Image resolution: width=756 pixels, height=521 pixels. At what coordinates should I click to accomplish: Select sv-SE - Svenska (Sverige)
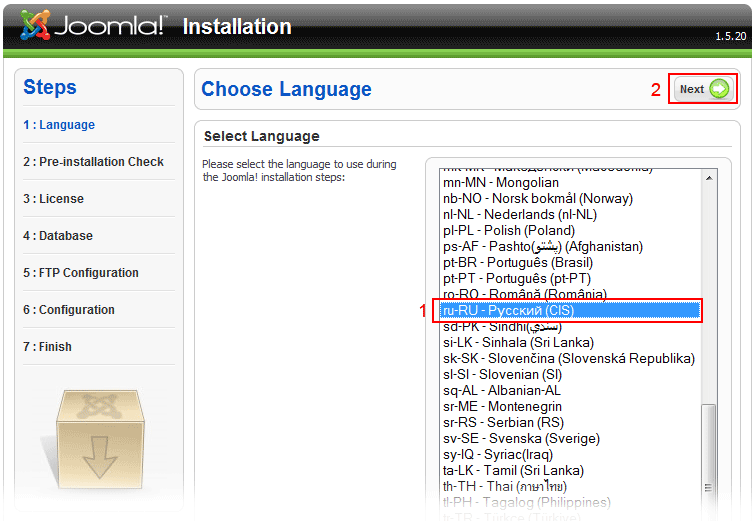click(x=571, y=439)
